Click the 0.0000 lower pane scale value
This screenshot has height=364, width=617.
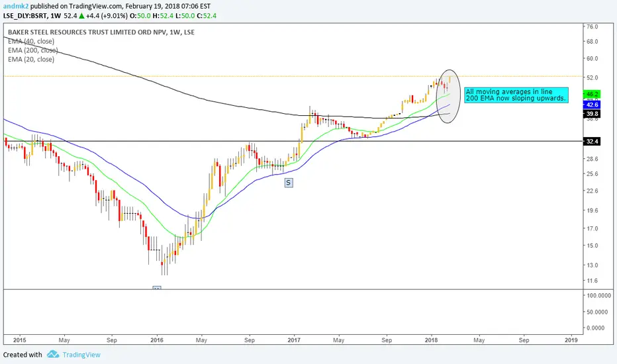[x=597, y=328]
